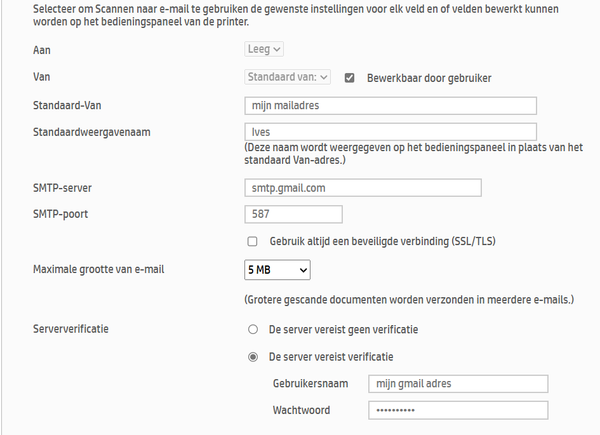Image resolution: width=600 pixels, height=435 pixels.
Task: Click the SMTP-server field label
Action: pyautogui.click(x=62, y=188)
